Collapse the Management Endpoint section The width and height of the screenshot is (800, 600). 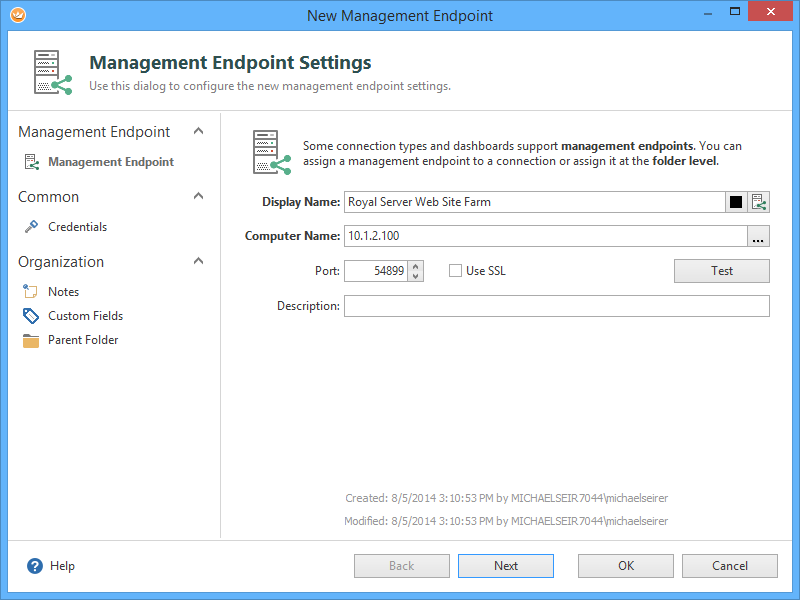[x=198, y=132]
